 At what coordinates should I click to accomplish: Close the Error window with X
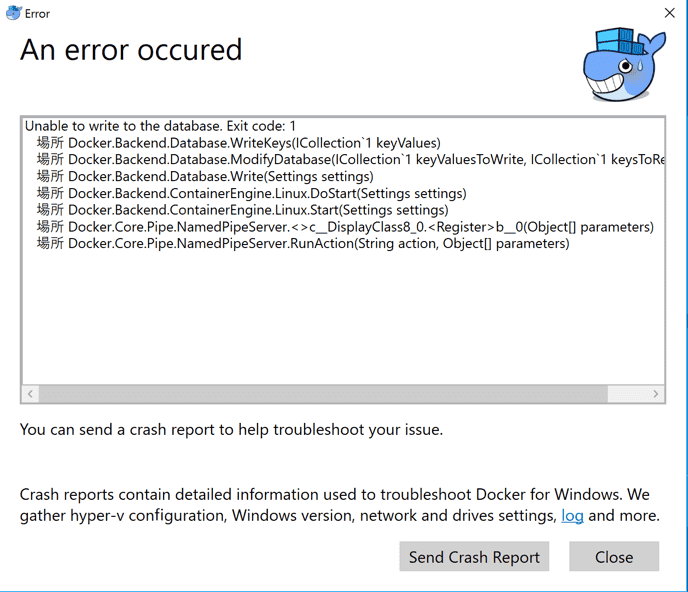[x=669, y=14]
